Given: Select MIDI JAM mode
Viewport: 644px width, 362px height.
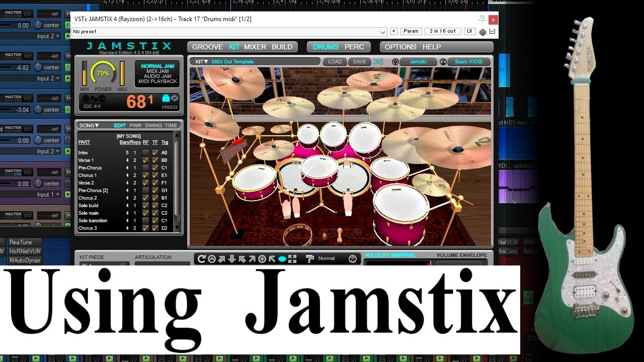Looking at the screenshot, I should 157,71.
